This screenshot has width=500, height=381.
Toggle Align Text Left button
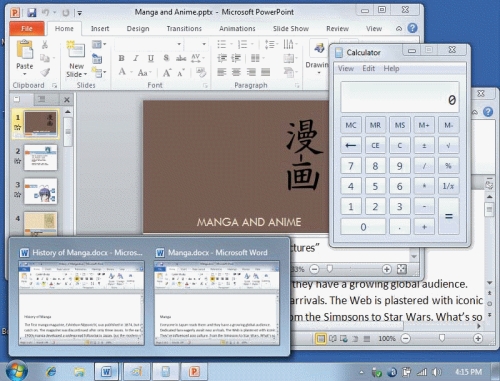[x=222, y=72]
